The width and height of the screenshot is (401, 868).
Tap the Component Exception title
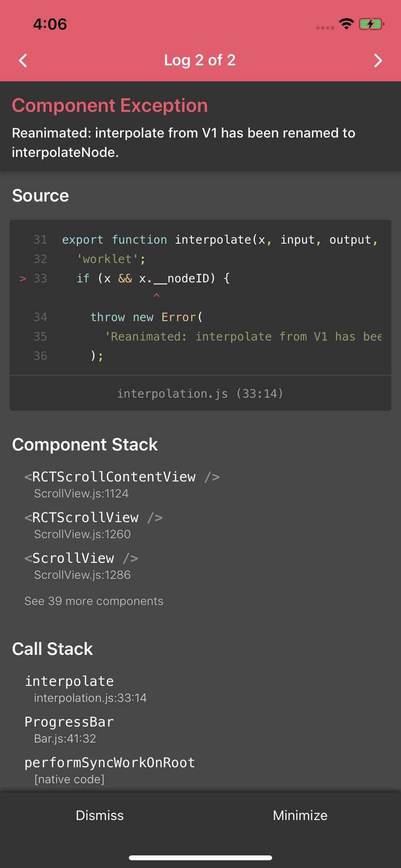tap(110, 105)
